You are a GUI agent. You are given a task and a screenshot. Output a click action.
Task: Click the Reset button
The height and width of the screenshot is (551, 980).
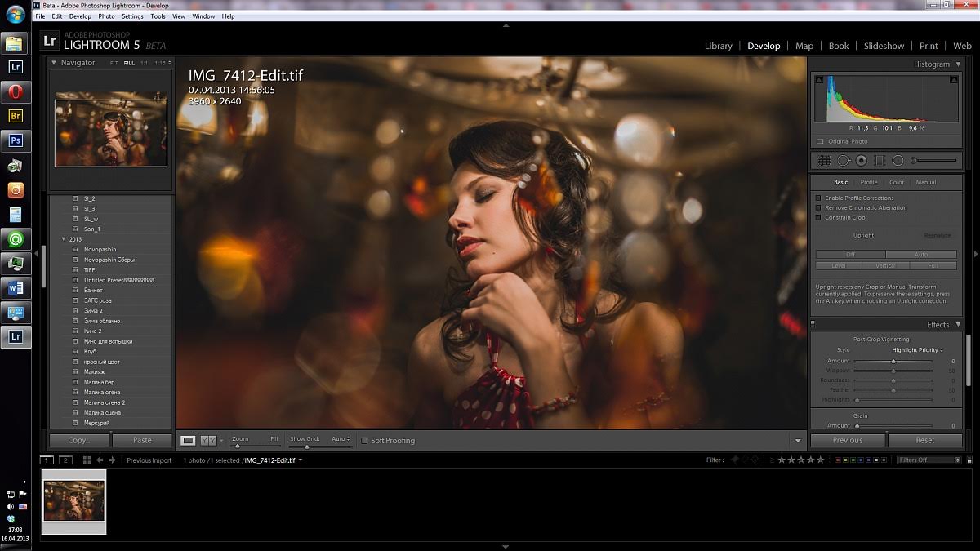pos(924,440)
